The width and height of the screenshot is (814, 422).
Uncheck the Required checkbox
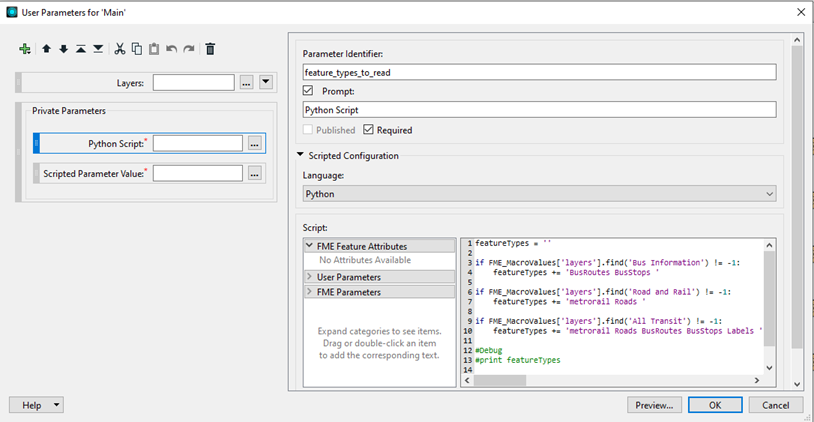pos(369,130)
